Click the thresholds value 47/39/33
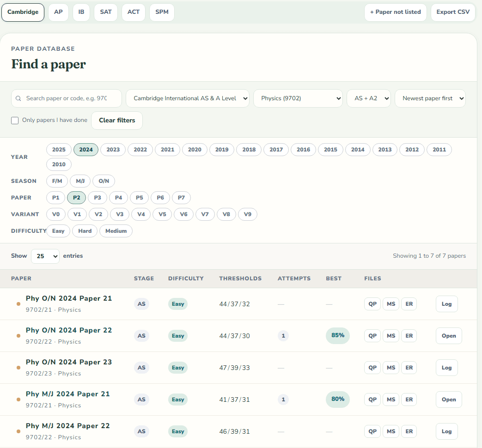The height and width of the screenshot is (448, 482). tap(235, 368)
